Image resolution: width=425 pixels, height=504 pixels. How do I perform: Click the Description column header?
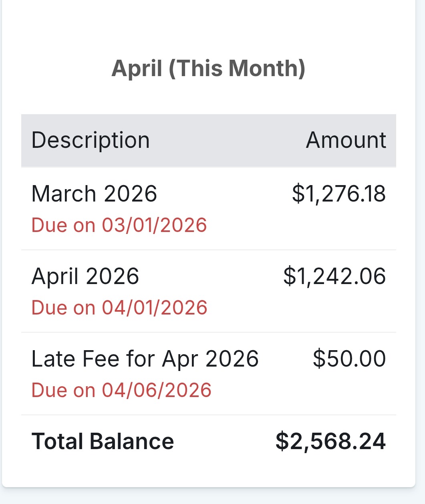pos(91,140)
